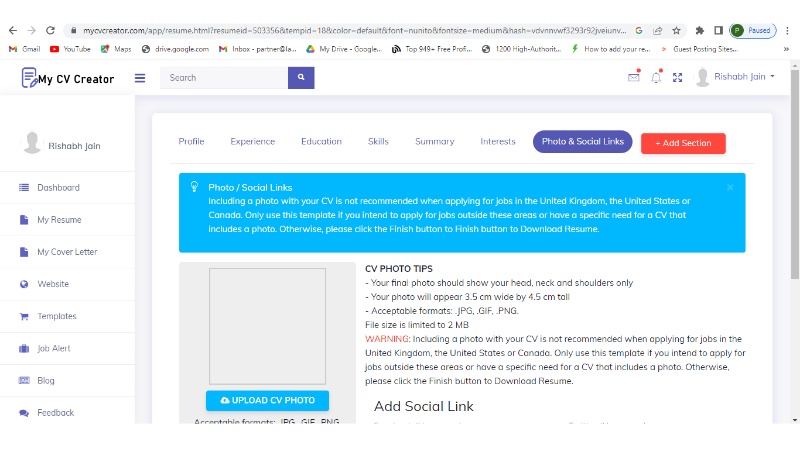The width and height of the screenshot is (800, 449).
Task: Bookmark page with the star icon
Action: [x=677, y=30]
